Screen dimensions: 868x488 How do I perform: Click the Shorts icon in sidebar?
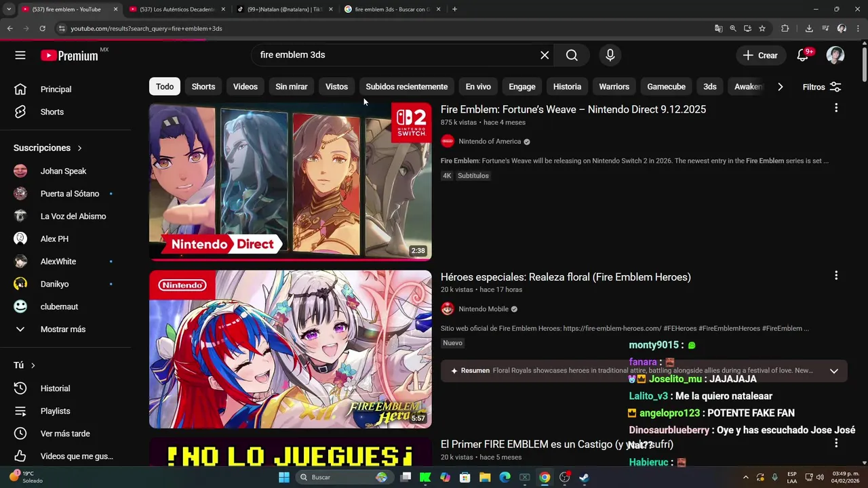click(20, 112)
